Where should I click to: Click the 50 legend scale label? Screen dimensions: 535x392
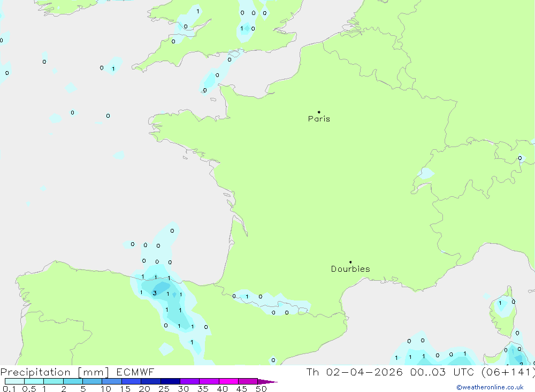[x=261, y=389]
